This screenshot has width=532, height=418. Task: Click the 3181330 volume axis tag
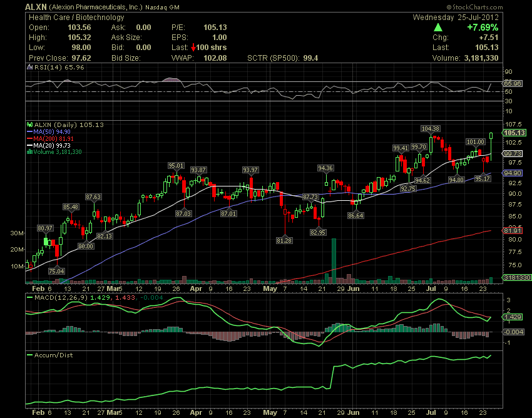(517, 278)
